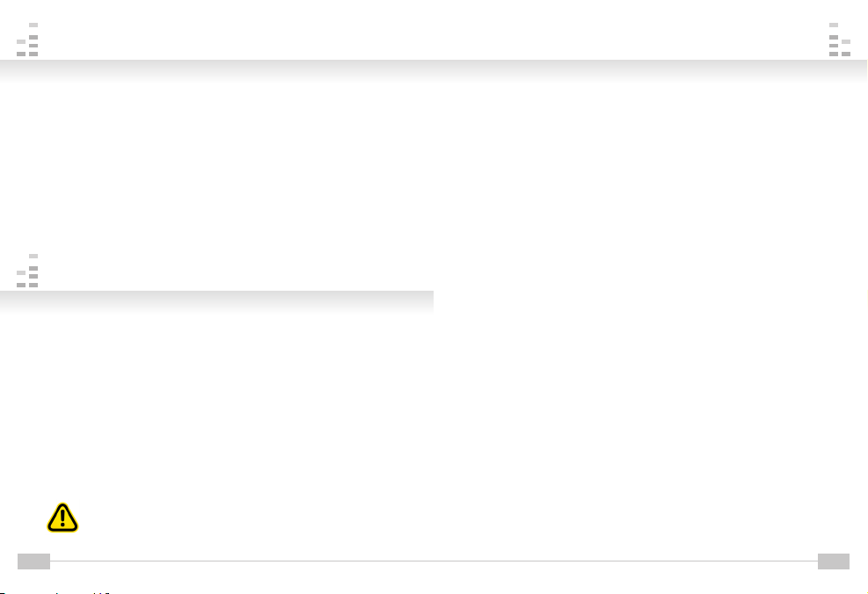Click bottom-right dark block of top-right bars icon
The image size is (868, 594).
click(x=846, y=54)
